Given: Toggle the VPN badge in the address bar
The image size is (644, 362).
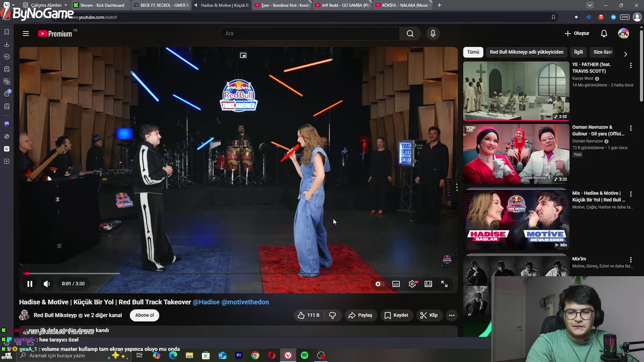Looking at the screenshot, I should click(x=625, y=17).
